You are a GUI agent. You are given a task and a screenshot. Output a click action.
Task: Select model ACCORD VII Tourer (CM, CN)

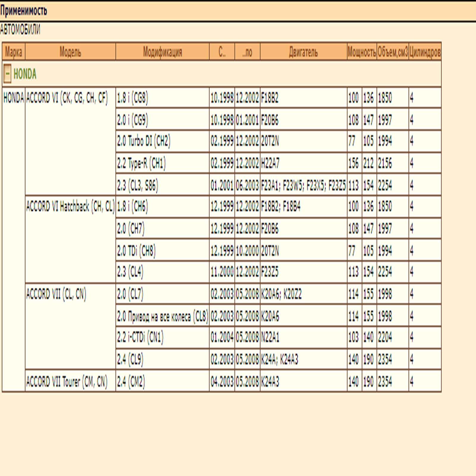pyautogui.click(x=67, y=381)
